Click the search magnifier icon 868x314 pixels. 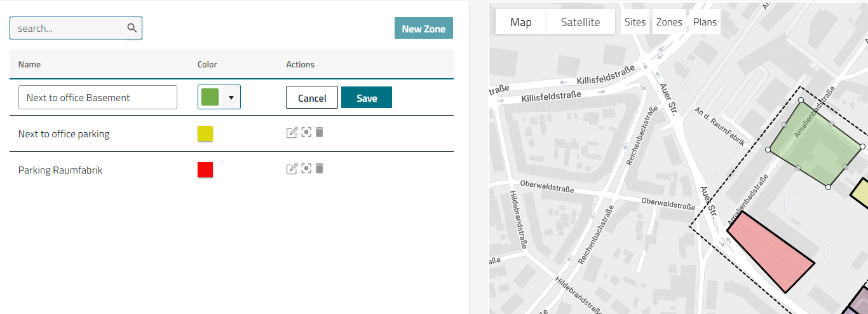(x=132, y=28)
